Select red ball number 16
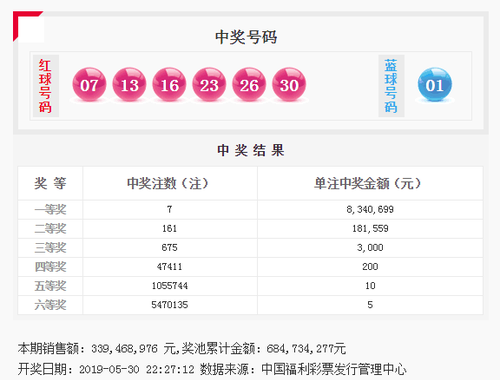 click(169, 85)
